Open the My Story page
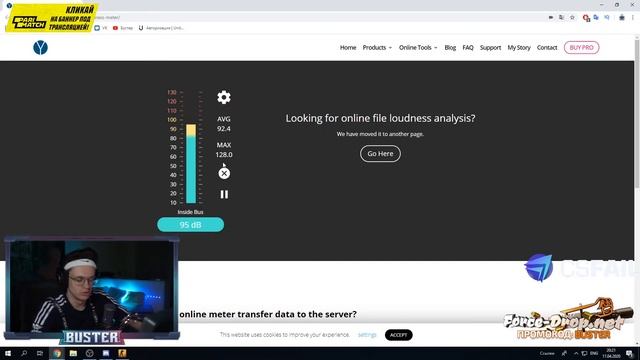This screenshot has width=640, height=360. click(519, 48)
